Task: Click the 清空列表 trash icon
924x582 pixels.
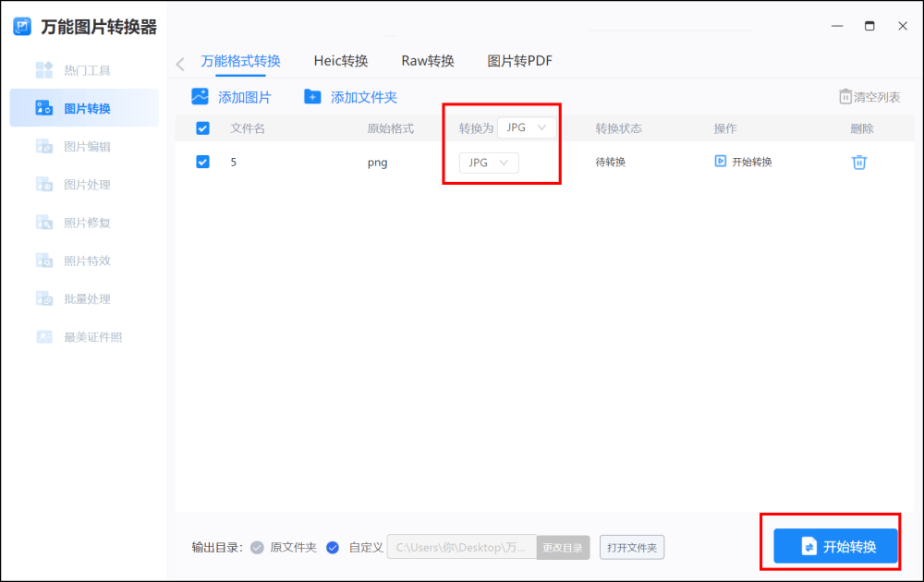Action: 845,97
